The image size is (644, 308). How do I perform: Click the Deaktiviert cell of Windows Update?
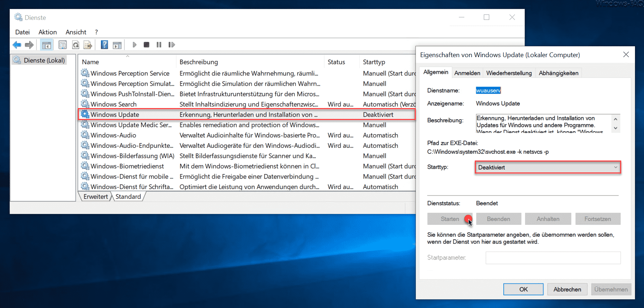point(378,115)
